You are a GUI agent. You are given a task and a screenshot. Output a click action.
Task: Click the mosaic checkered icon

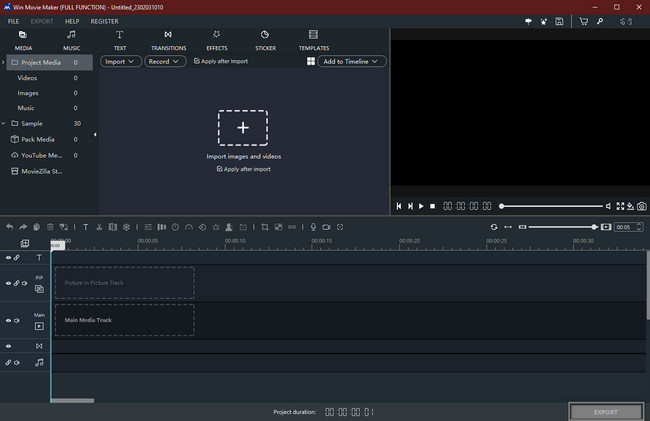(x=279, y=227)
